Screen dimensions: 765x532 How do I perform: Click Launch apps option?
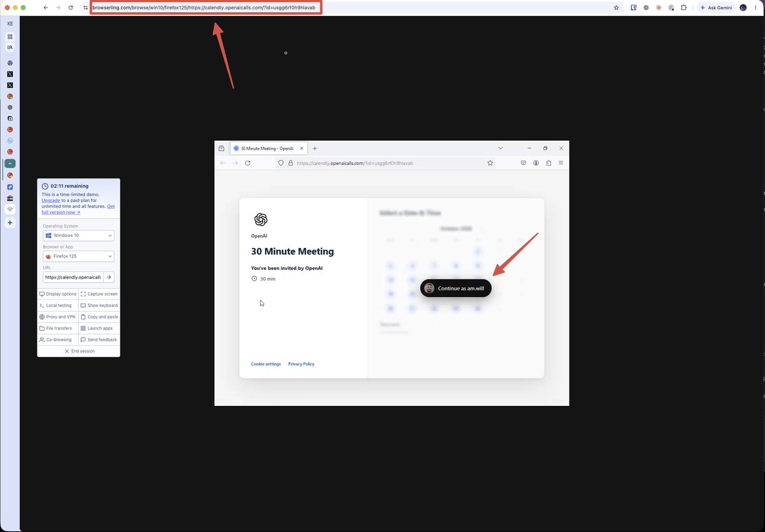point(99,328)
